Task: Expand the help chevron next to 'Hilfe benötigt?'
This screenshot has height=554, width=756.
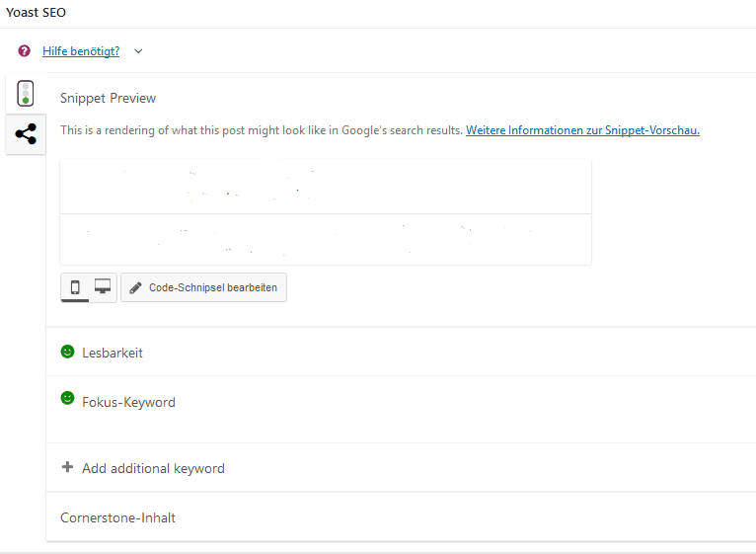Action: 138,51
